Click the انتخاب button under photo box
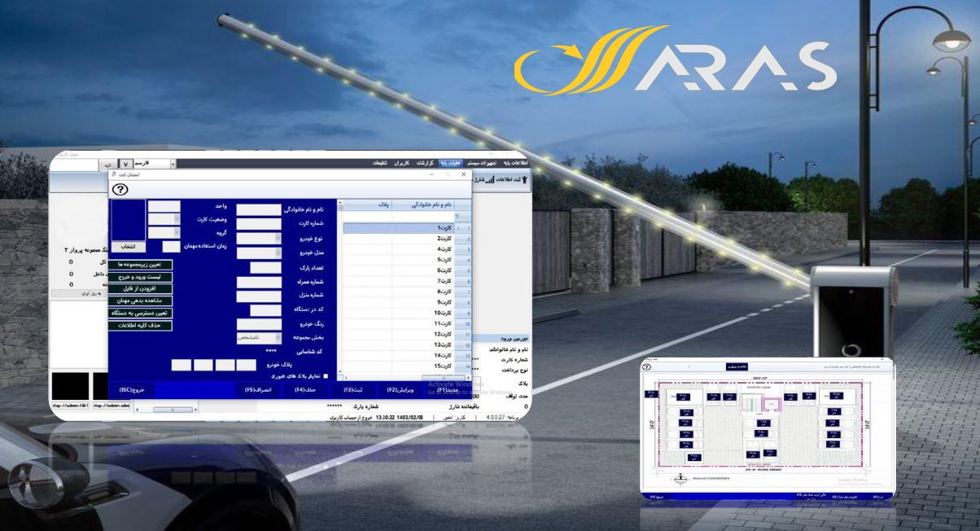 (129, 246)
